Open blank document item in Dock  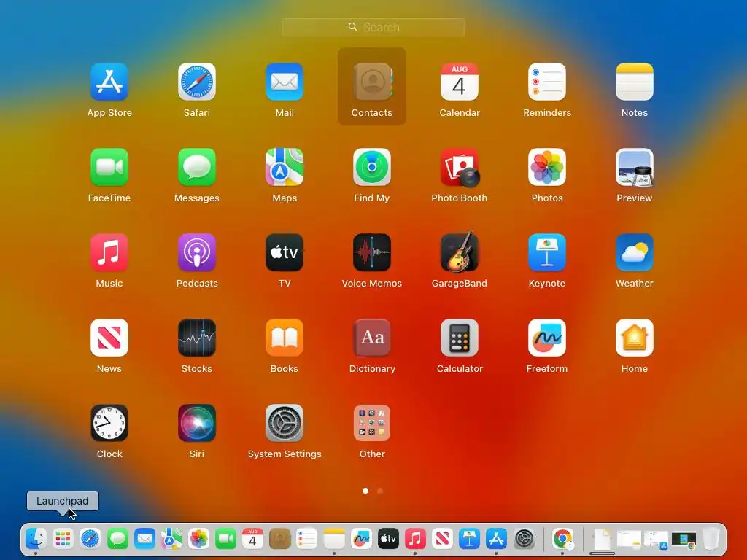pos(602,539)
